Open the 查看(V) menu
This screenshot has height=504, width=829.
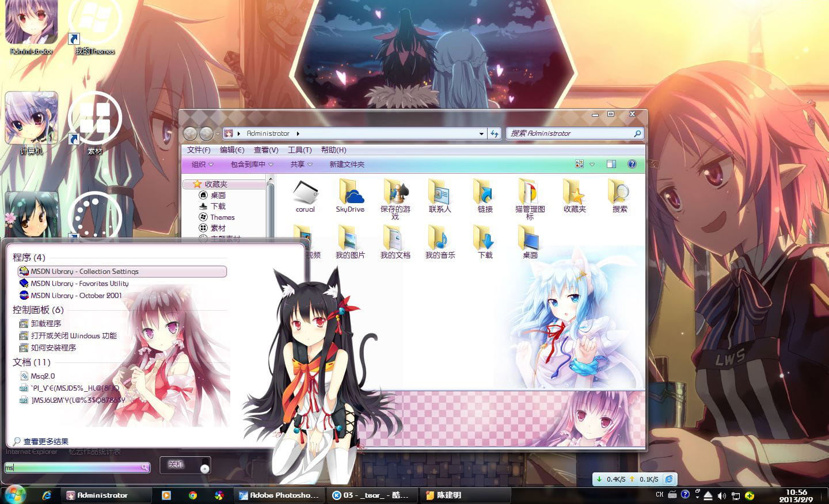tap(265, 150)
